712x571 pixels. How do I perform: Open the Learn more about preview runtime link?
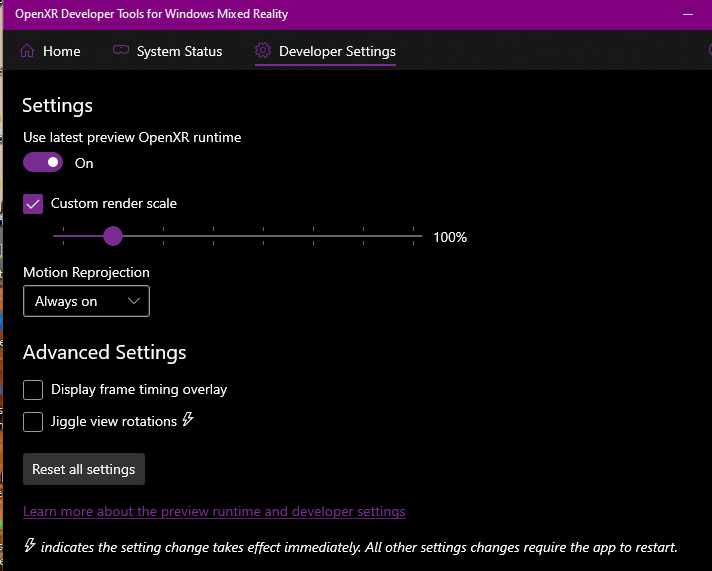[214, 512]
